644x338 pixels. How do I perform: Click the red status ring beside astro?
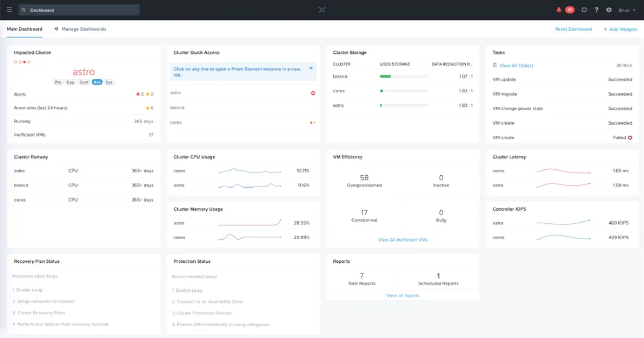click(x=313, y=93)
